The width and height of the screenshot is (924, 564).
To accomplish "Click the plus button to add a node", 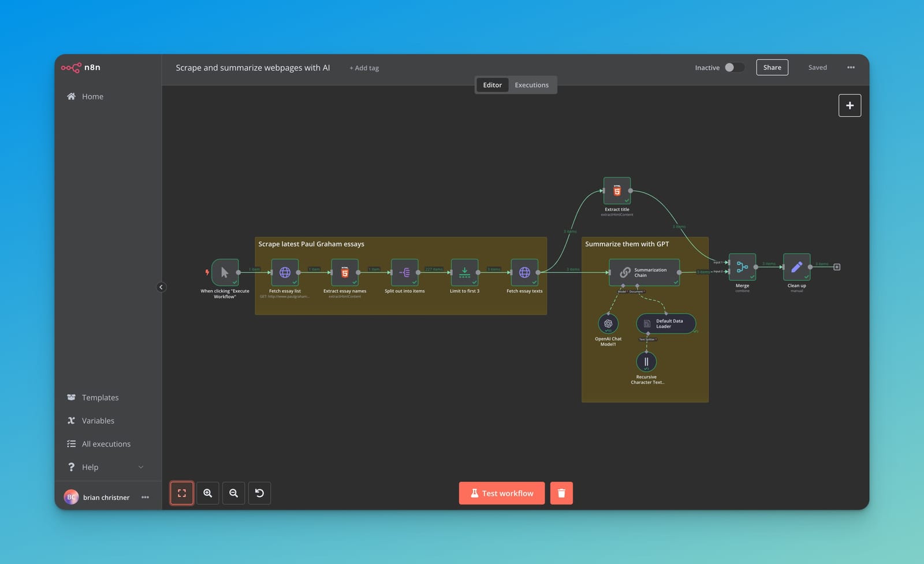I will (850, 105).
